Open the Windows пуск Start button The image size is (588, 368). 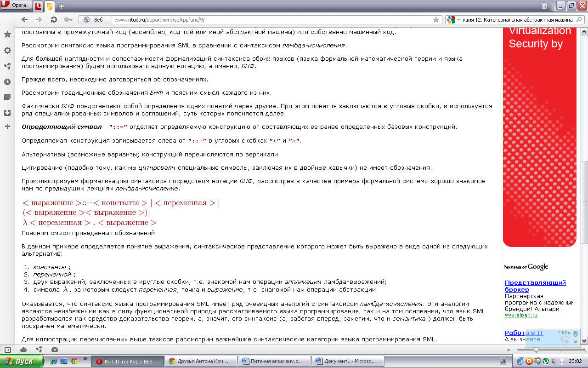click(22, 361)
